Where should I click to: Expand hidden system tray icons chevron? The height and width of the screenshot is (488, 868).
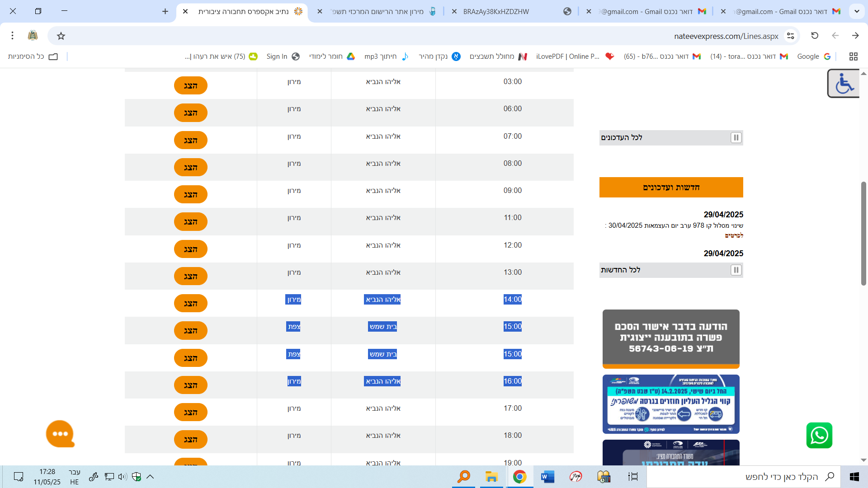(x=150, y=477)
